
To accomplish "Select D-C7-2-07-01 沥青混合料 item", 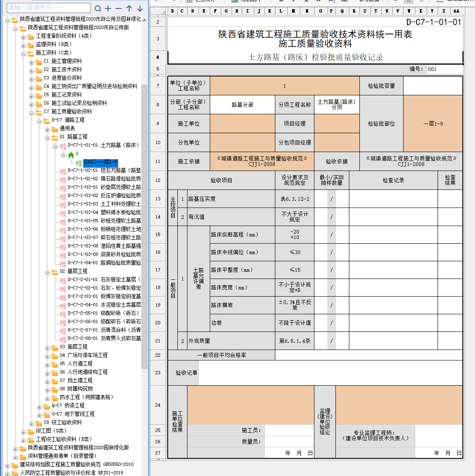I will pos(104,330).
